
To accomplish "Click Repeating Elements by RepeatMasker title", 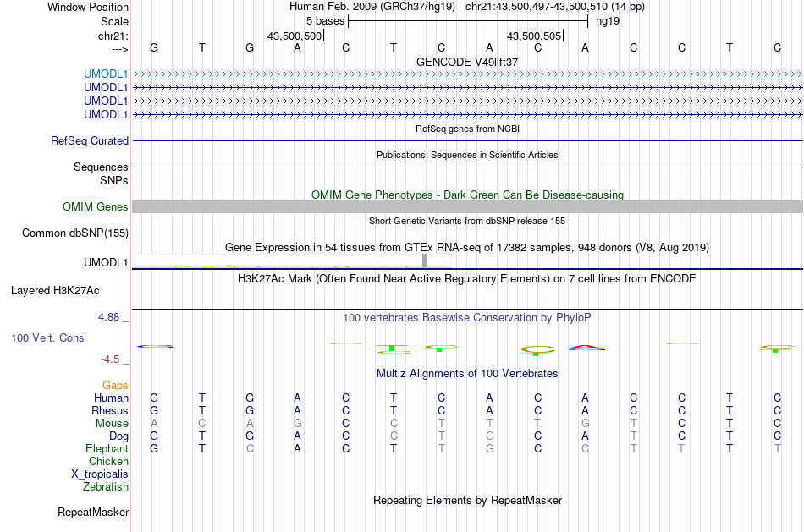I will pos(467,500).
